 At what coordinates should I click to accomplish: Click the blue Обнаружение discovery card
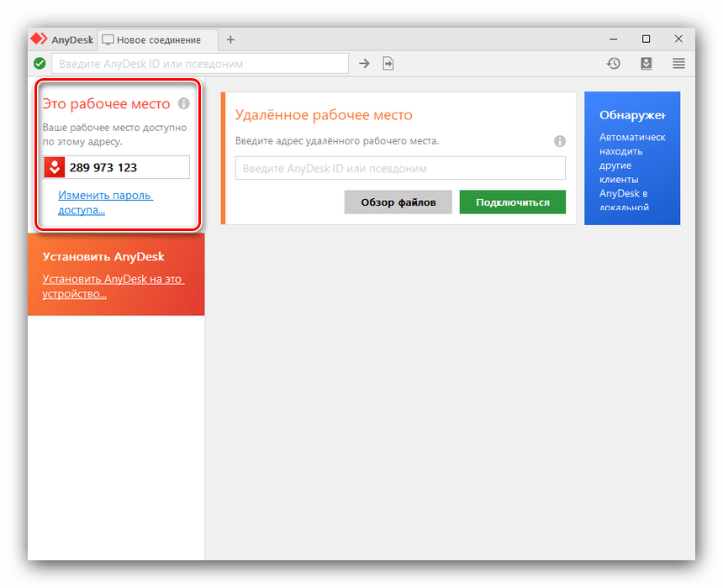(x=632, y=158)
